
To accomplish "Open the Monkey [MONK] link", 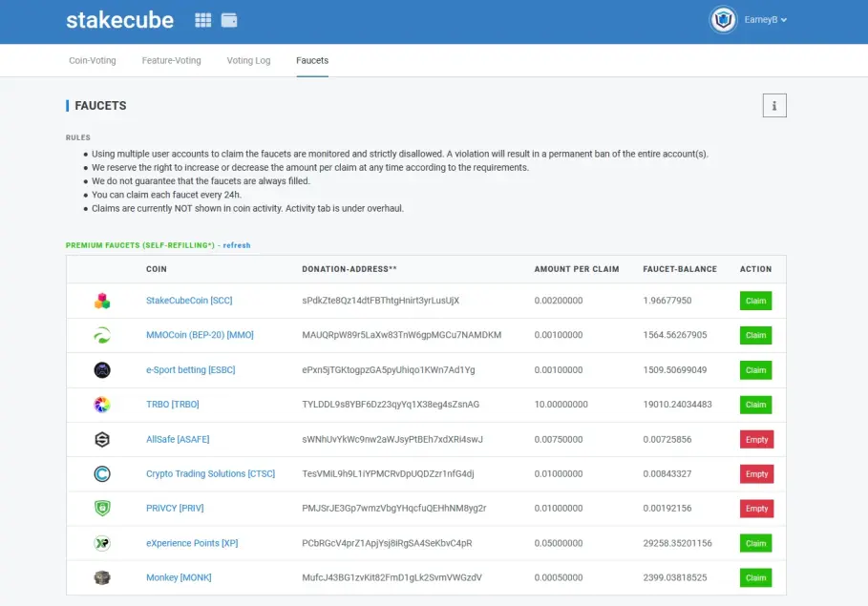I will tap(179, 577).
